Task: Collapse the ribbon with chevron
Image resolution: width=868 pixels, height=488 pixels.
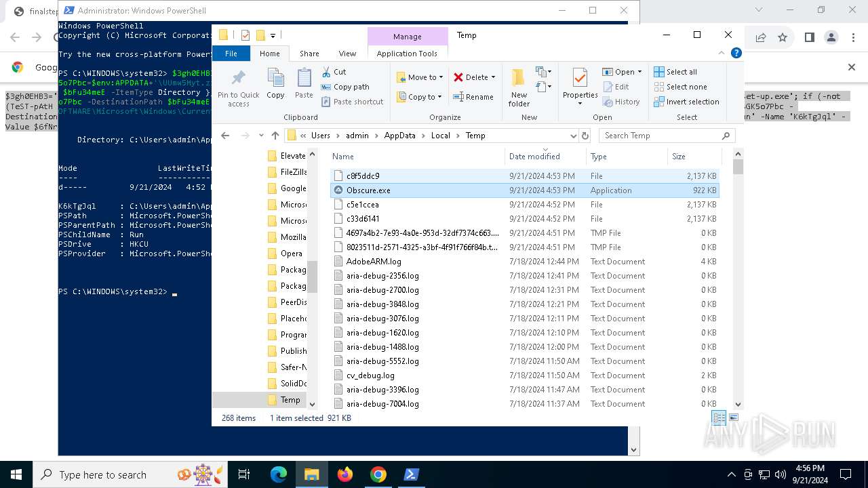Action: click(x=722, y=53)
